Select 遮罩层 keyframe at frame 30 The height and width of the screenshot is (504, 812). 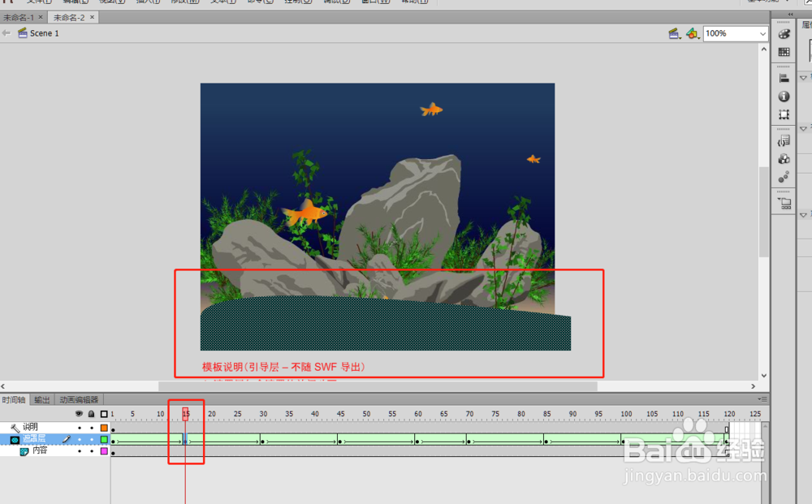[x=262, y=441]
